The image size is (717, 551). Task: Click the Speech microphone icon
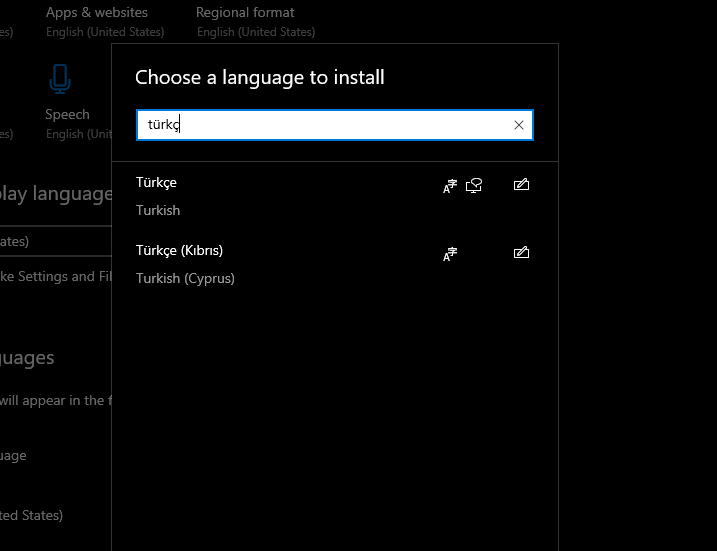[60, 80]
